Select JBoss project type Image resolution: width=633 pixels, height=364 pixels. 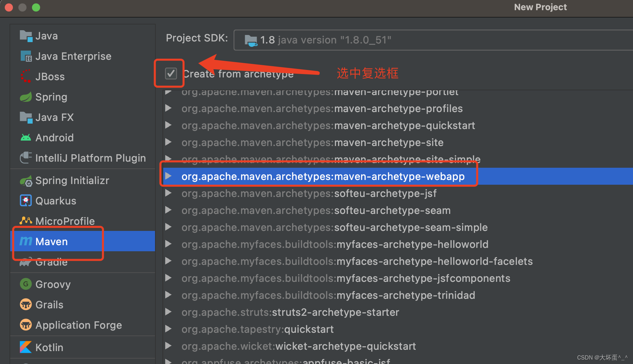(x=83, y=77)
